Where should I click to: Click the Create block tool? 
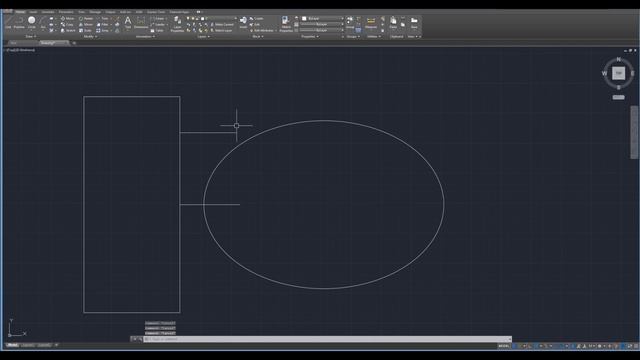(x=257, y=19)
